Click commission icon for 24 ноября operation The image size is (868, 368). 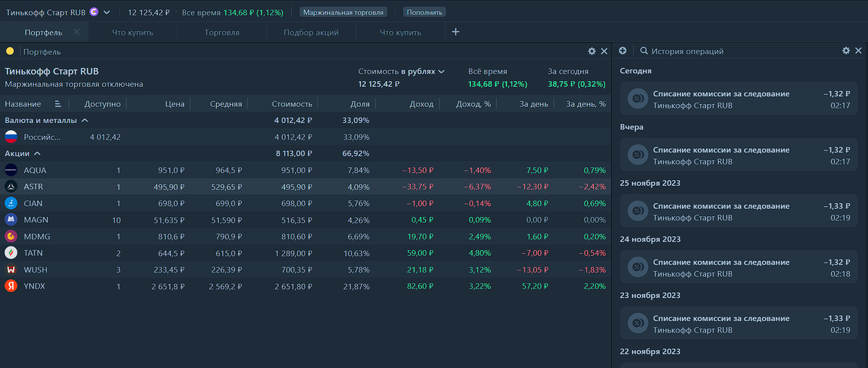pos(637,268)
